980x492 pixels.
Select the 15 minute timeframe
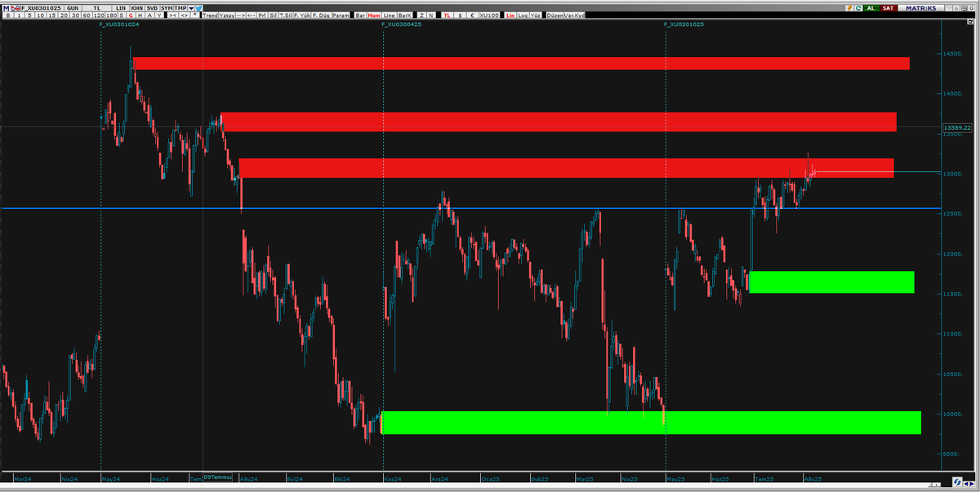(x=51, y=16)
